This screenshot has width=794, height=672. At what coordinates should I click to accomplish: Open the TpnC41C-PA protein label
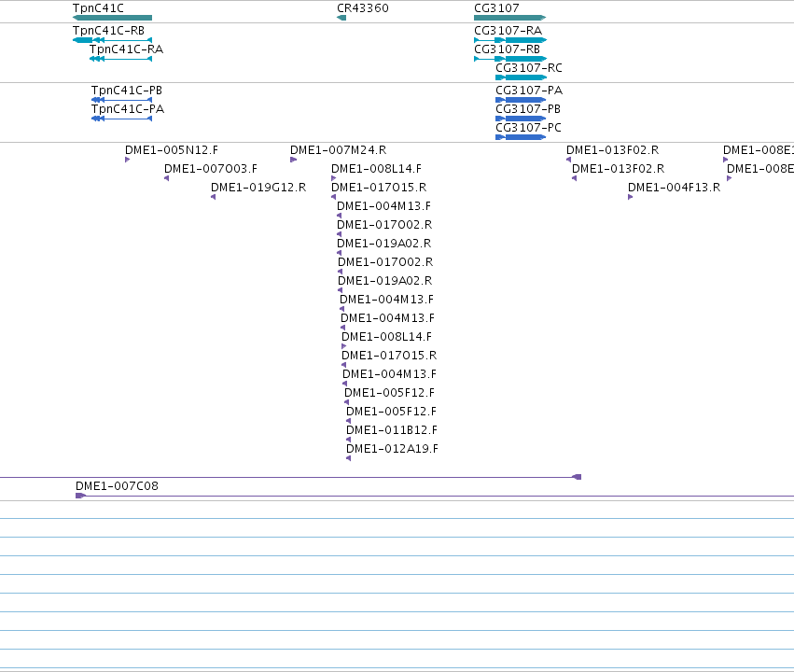coord(128,109)
